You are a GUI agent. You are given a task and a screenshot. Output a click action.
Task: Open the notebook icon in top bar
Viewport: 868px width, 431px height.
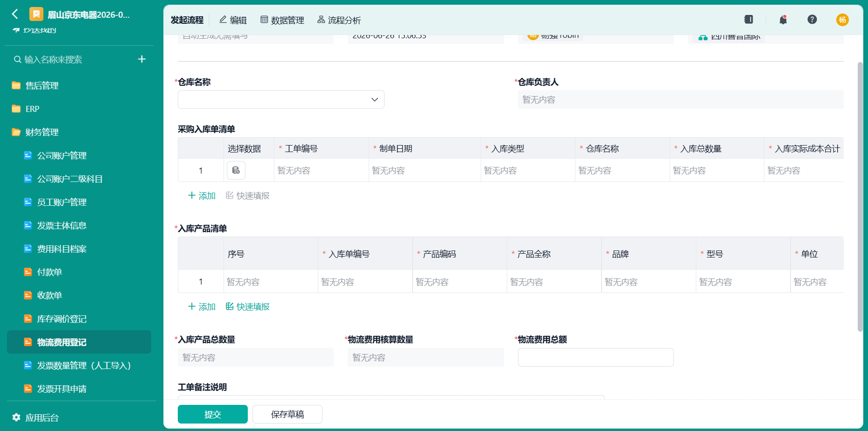click(749, 20)
